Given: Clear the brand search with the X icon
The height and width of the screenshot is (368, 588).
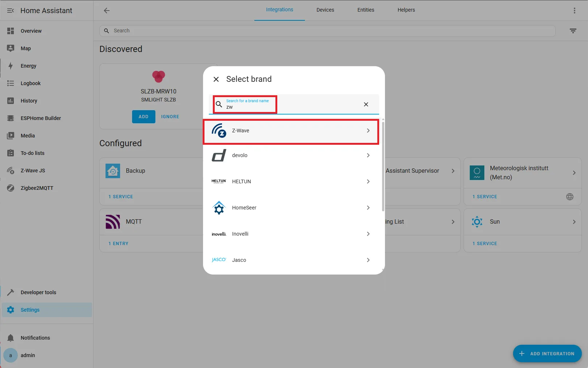Looking at the screenshot, I should [x=366, y=104].
